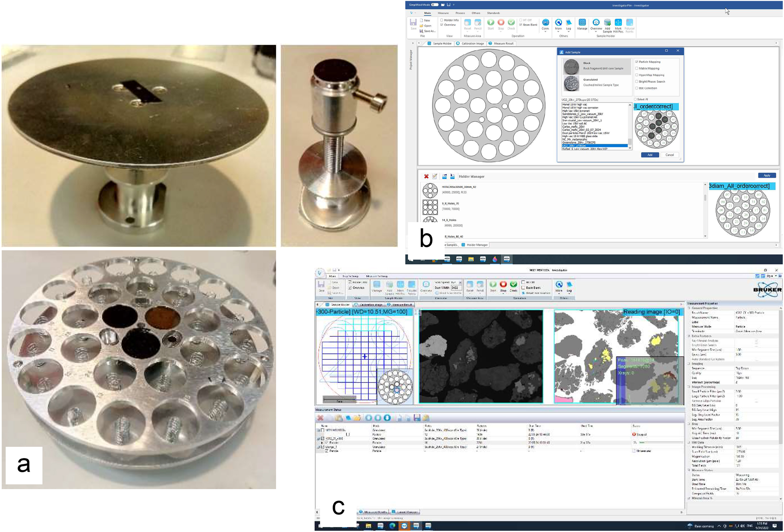
Task: Check the HyperMap Mapping option
Action: point(636,75)
